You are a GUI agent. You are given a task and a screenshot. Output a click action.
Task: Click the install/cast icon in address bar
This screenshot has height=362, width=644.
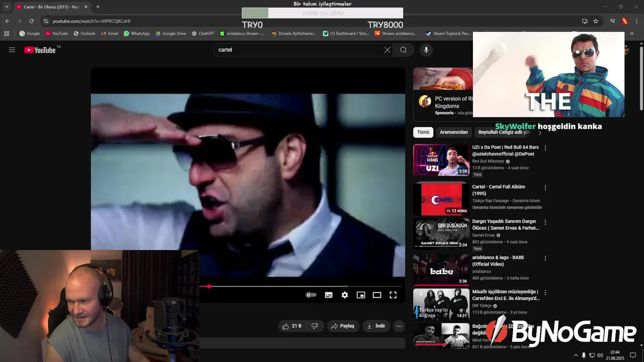coord(585,21)
